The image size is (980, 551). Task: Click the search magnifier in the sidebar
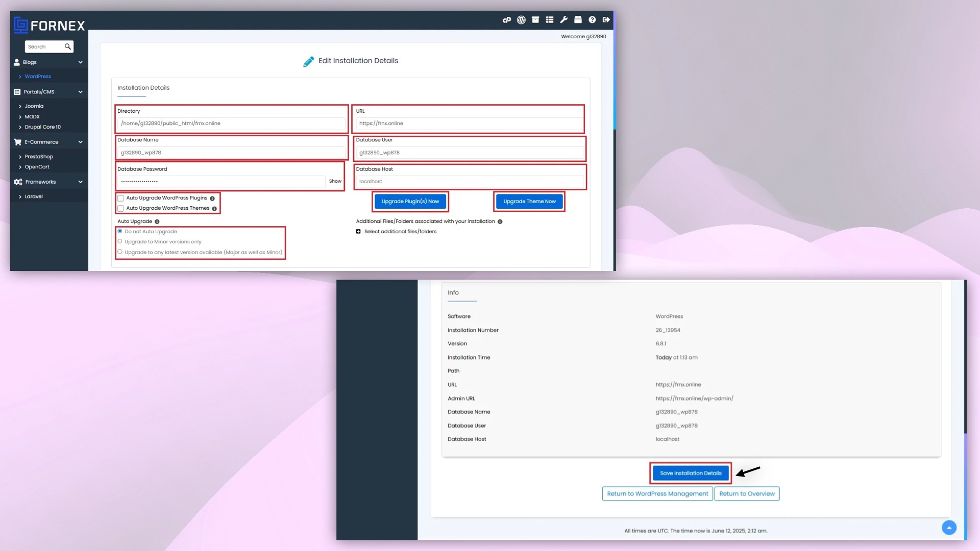pyautogui.click(x=68, y=46)
